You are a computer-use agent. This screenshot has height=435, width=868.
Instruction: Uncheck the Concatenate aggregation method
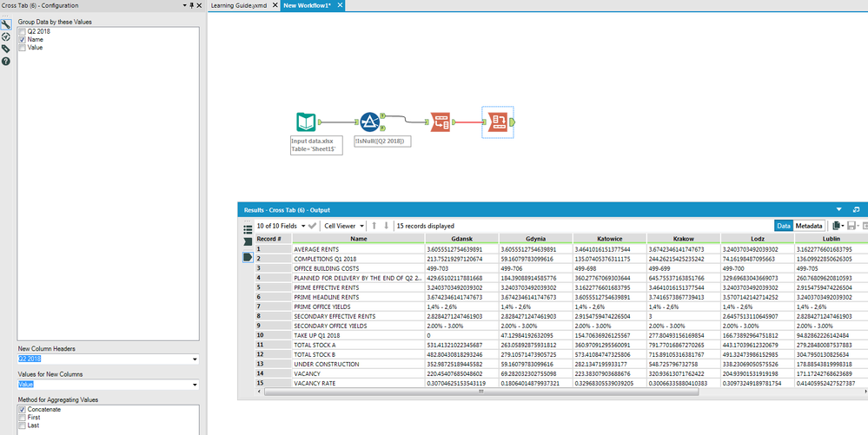tap(22, 410)
